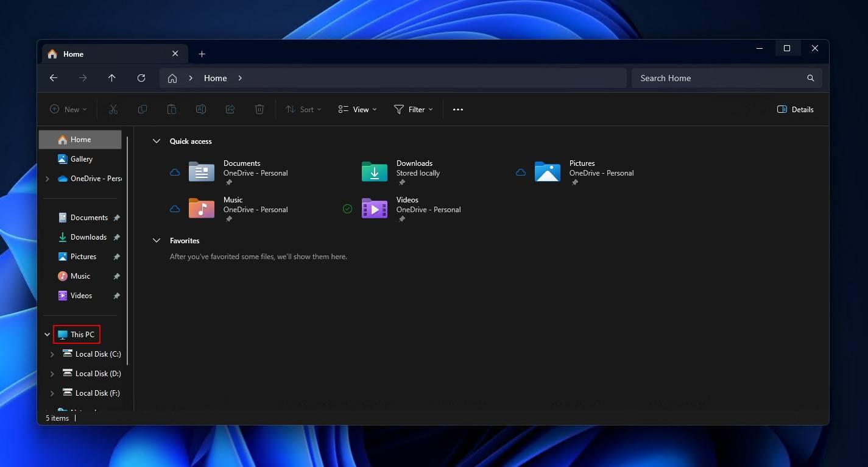Click Music folder icon in Quick access
The image size is (868, 467).
tap(202, 209)
